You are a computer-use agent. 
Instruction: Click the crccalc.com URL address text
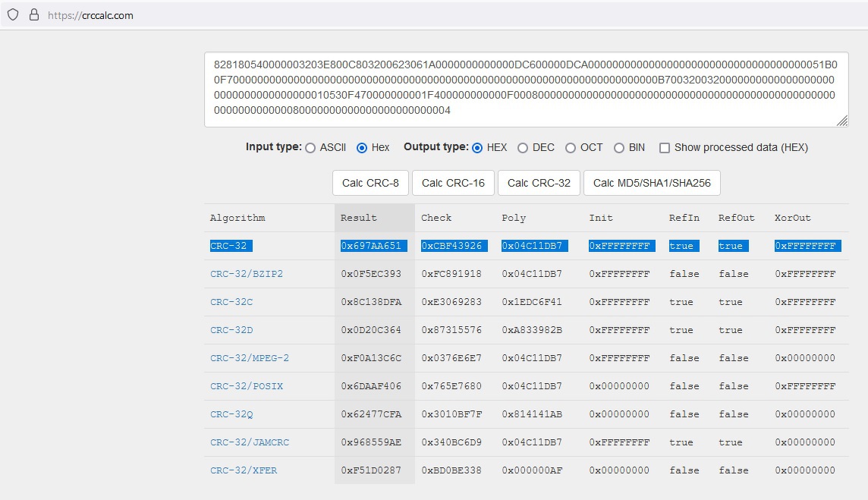click(x=90, y=15)
